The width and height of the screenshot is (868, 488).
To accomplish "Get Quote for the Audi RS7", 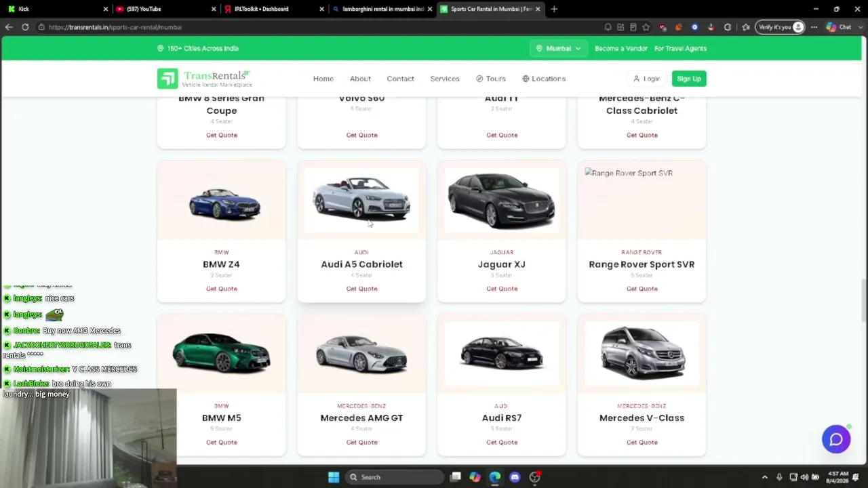I will click(x=502, y=443).
